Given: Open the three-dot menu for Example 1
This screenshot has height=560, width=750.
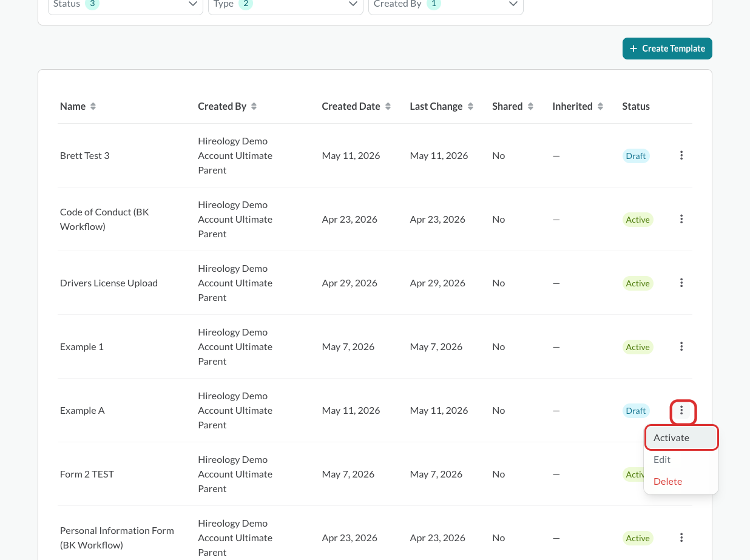Looking at the screenshot, I should tap(681, 346).
